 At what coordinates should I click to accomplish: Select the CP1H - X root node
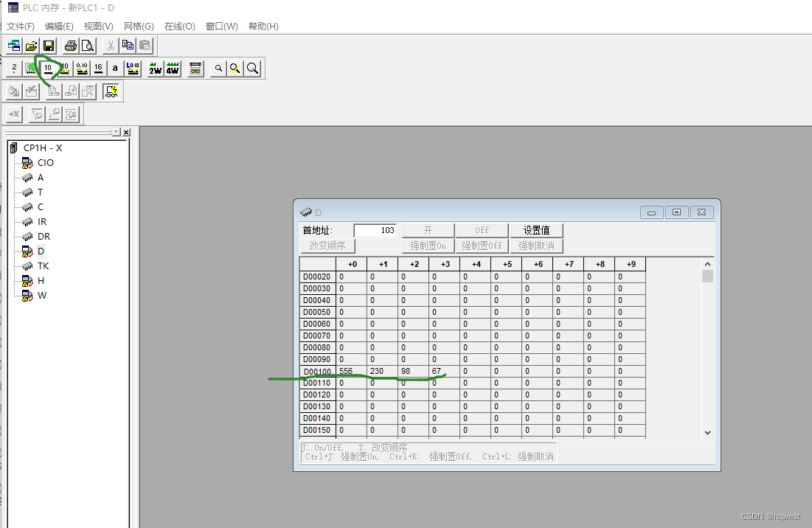43,148
